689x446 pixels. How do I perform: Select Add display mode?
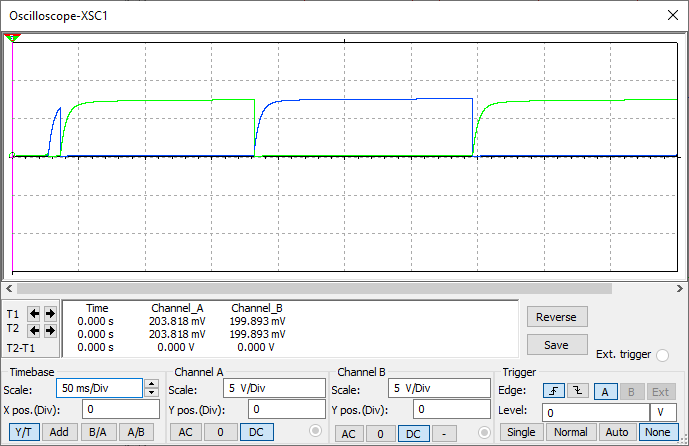[59, 432]
